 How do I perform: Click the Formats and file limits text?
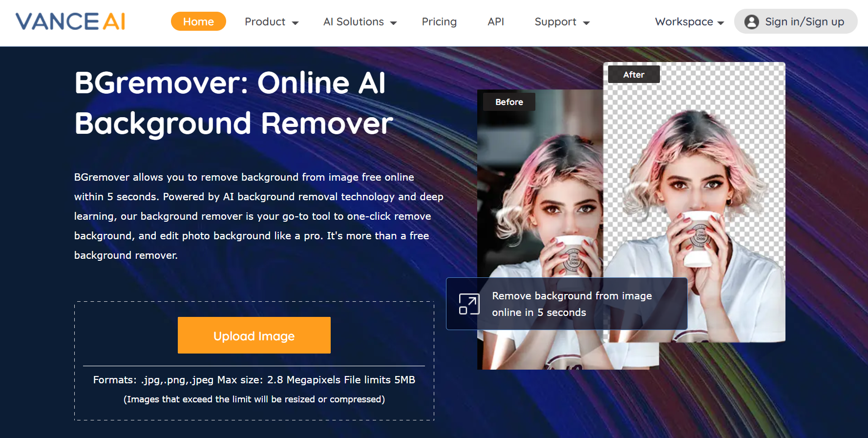254,380
